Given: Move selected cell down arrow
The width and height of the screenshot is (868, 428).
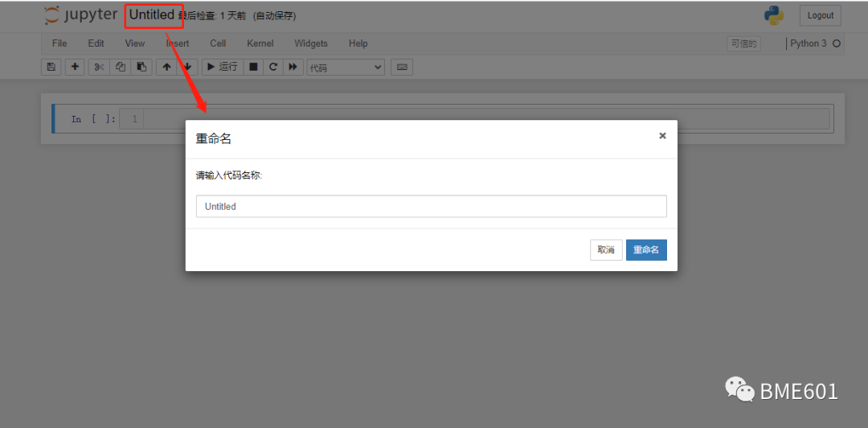Looking at the screenshot, I should [187, 67].
